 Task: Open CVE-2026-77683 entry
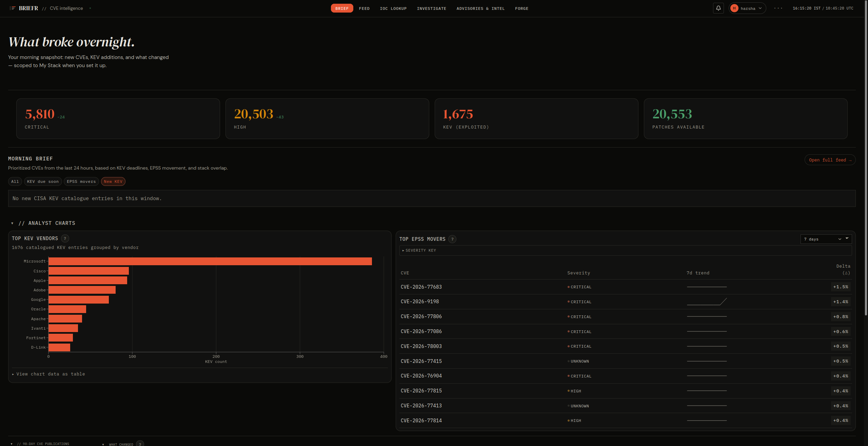(x=421, y=287)
